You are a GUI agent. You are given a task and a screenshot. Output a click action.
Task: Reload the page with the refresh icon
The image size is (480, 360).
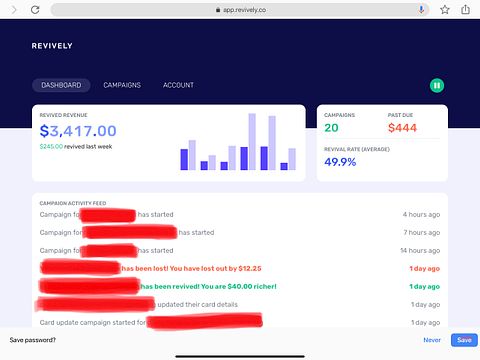pyautogui.click(x=35, y=10)
